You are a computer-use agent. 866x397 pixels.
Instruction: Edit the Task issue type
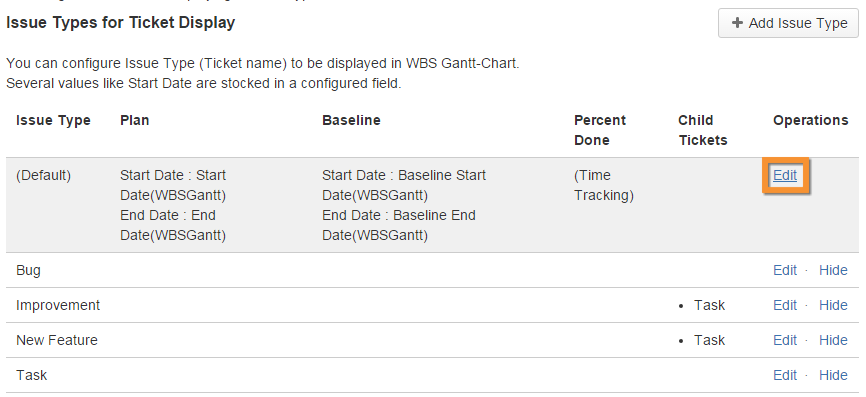click(x=785, y=375)
